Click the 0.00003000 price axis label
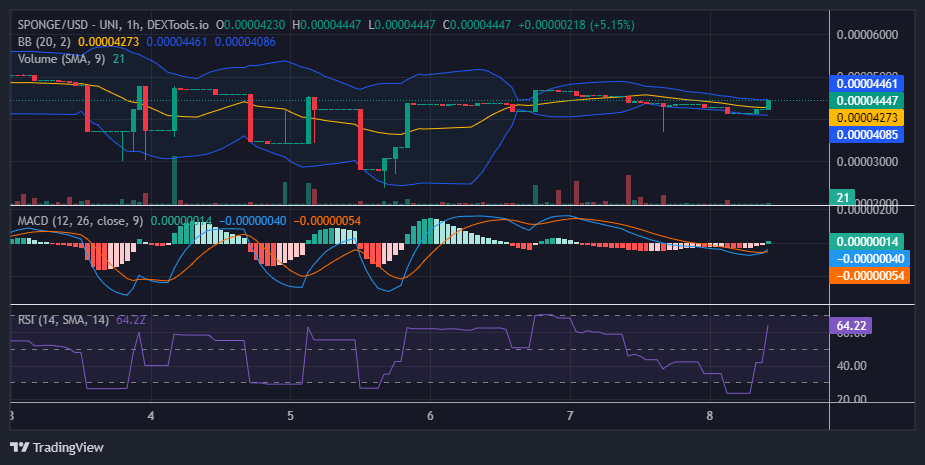This screenshot has height=465, width=925. (867, 162)
